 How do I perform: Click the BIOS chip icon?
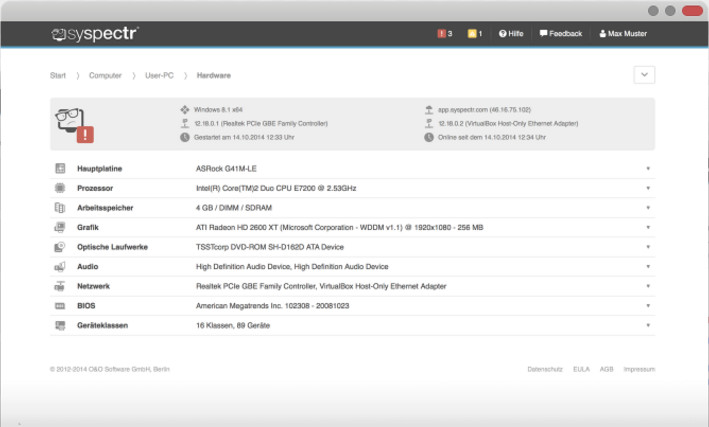[x=60, y=306]
